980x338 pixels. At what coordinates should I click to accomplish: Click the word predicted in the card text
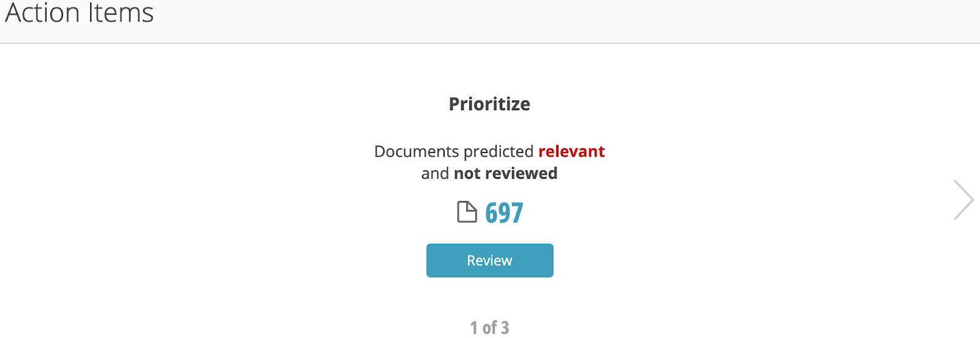click(x=499, y=152)
